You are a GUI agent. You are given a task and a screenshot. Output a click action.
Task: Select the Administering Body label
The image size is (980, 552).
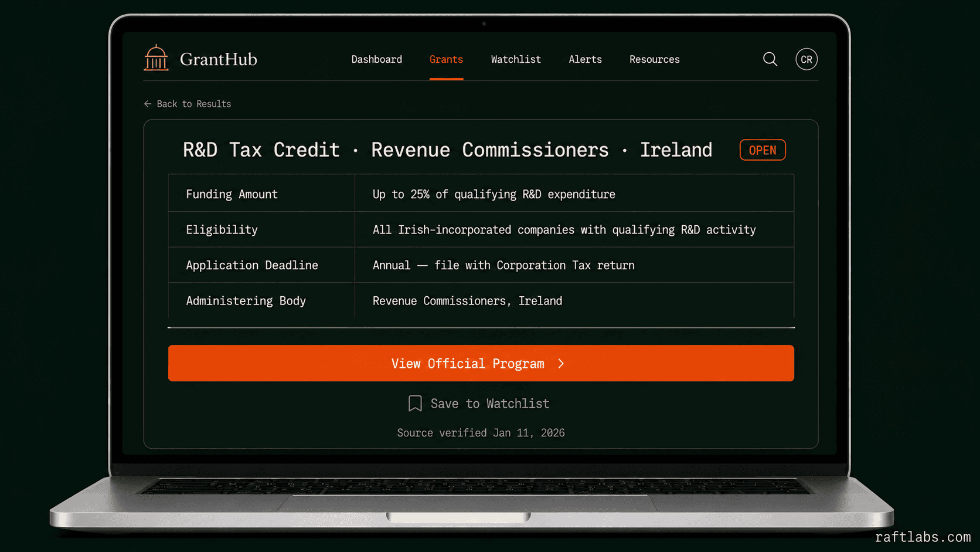246,301
